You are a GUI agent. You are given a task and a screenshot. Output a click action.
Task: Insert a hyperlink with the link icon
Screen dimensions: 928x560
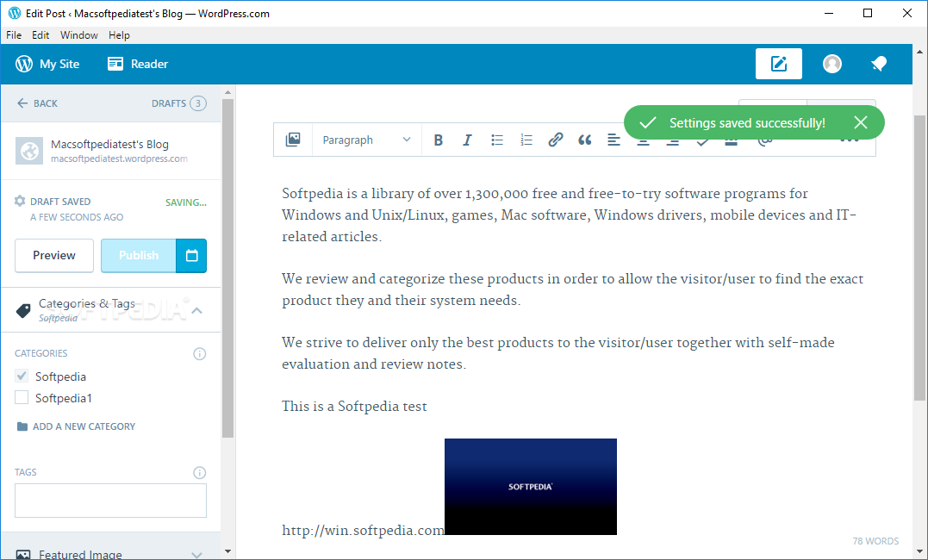555,140
